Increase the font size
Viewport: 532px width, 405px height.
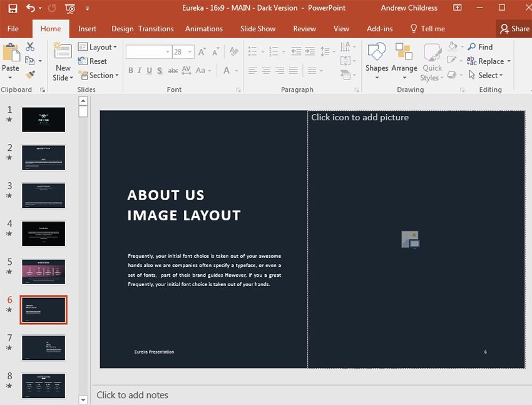click(202, 52)
